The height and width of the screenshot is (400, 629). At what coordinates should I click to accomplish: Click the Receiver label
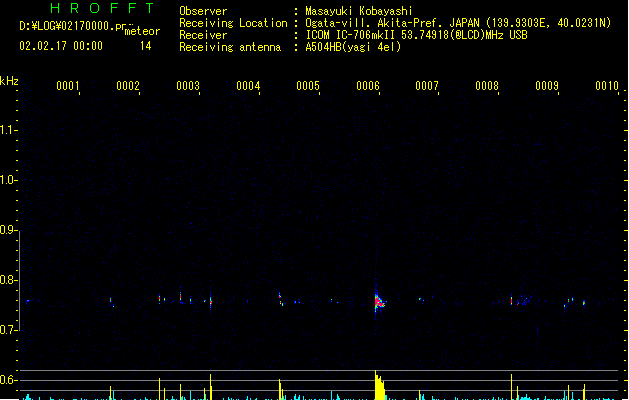[x=203, y=35]
